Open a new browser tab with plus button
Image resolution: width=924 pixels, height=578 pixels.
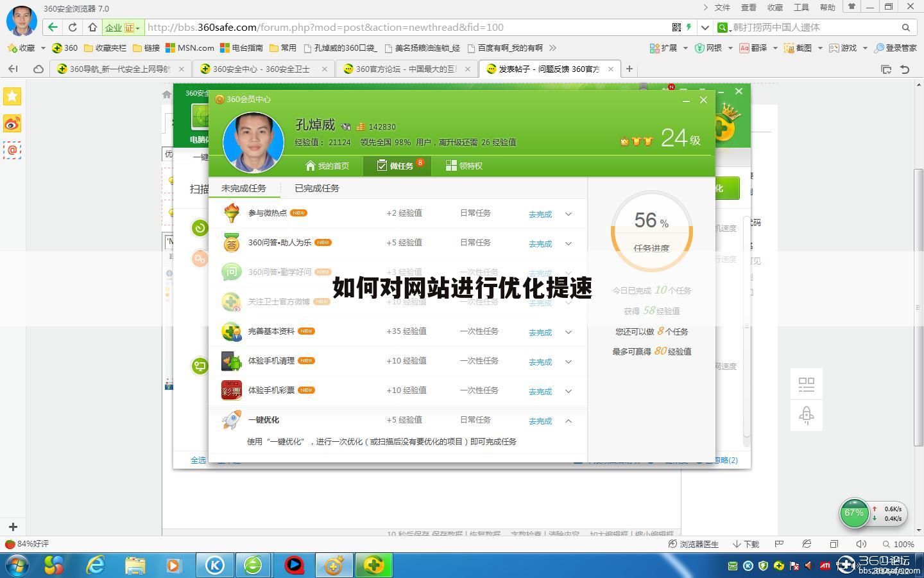(629, 69)
